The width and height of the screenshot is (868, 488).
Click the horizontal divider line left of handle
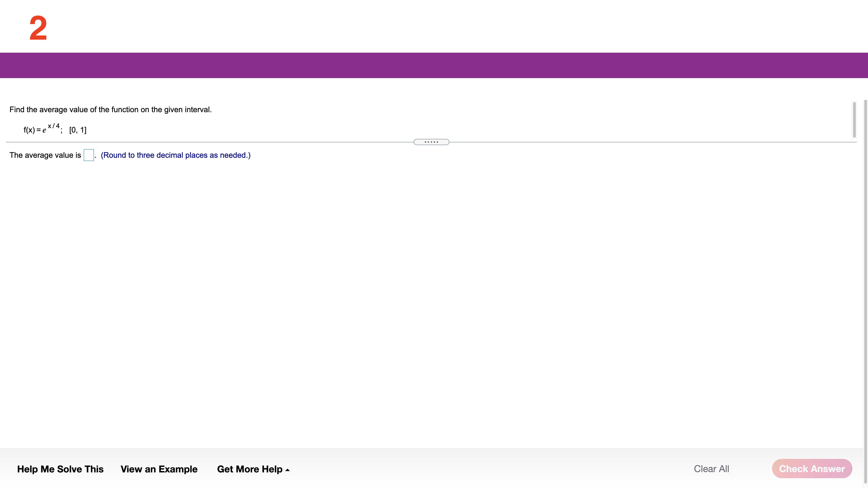pos(209,142)
